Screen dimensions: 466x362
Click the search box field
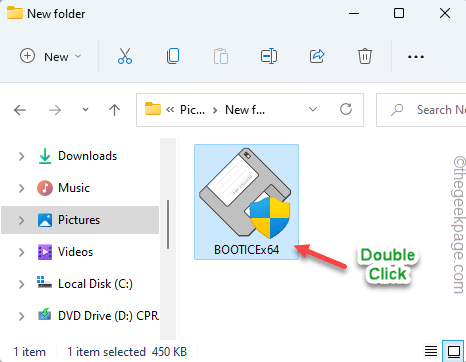point(421,110)
